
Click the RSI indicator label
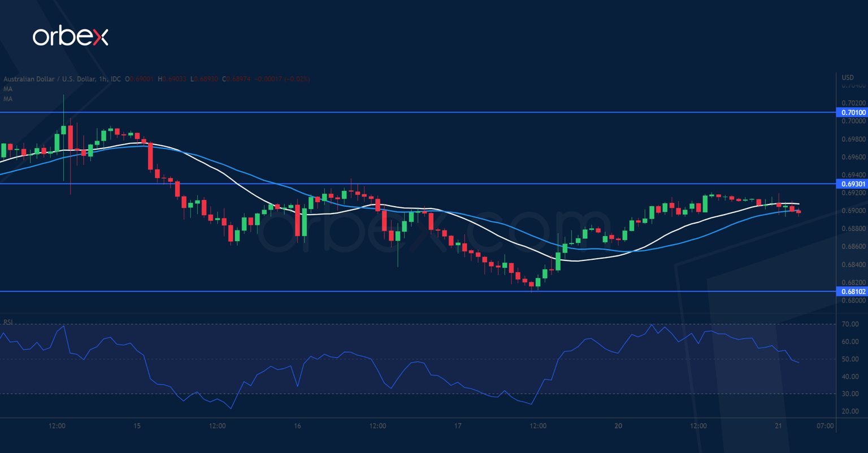(8, 323)
